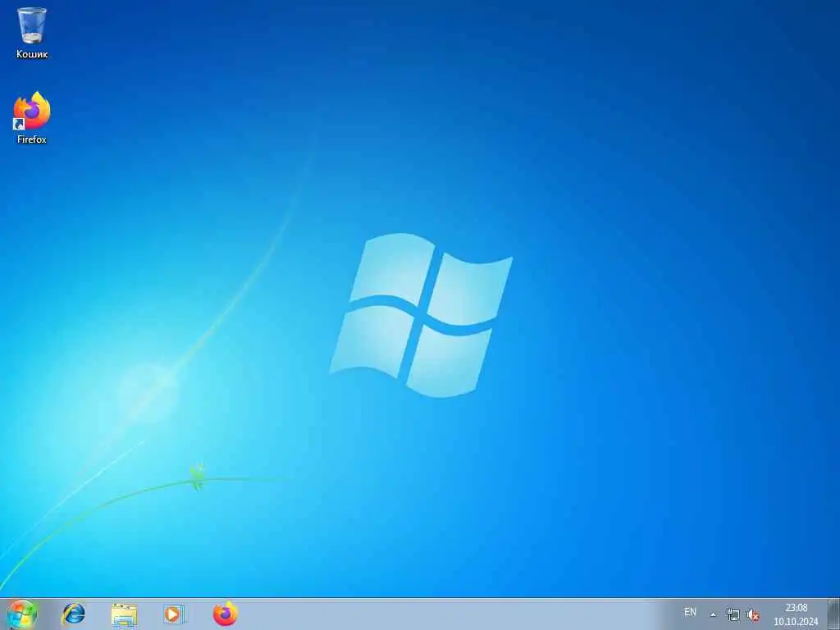Open the Windows Start menu orb
This screenshot has width=840, height=630.
coord(22,614)
